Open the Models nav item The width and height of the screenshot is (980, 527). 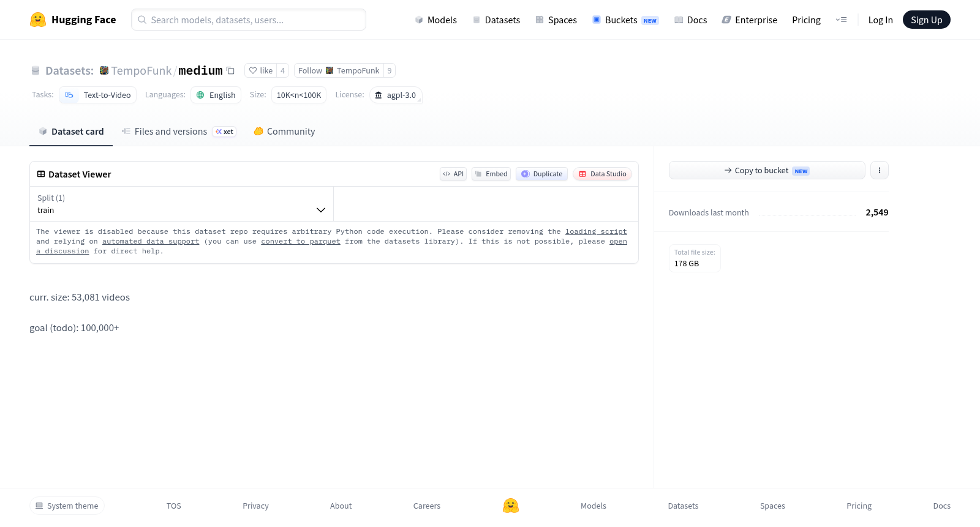click(x=435, y=20)
